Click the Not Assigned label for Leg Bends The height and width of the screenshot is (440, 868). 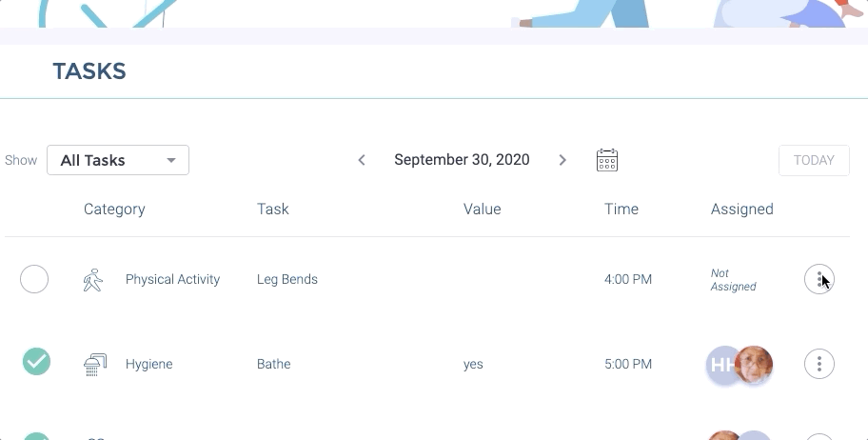click(x=733, y=280)
